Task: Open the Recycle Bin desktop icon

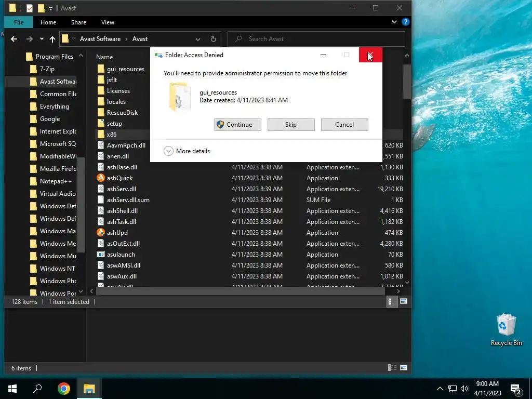Action: tap(506, 330)
